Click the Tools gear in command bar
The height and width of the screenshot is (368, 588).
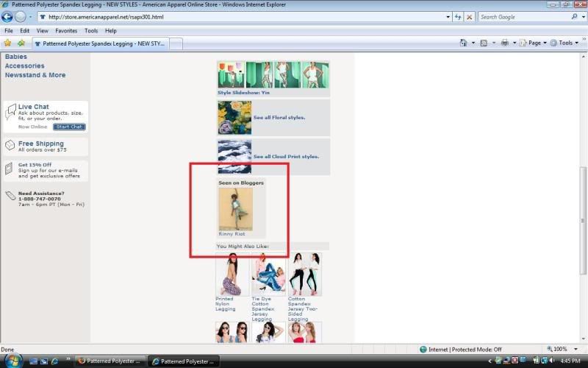click(553, 43)
